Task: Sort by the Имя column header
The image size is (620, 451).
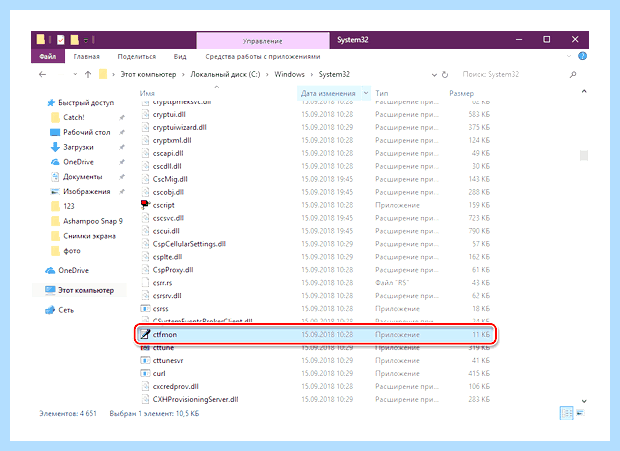Action: [147, 93]
